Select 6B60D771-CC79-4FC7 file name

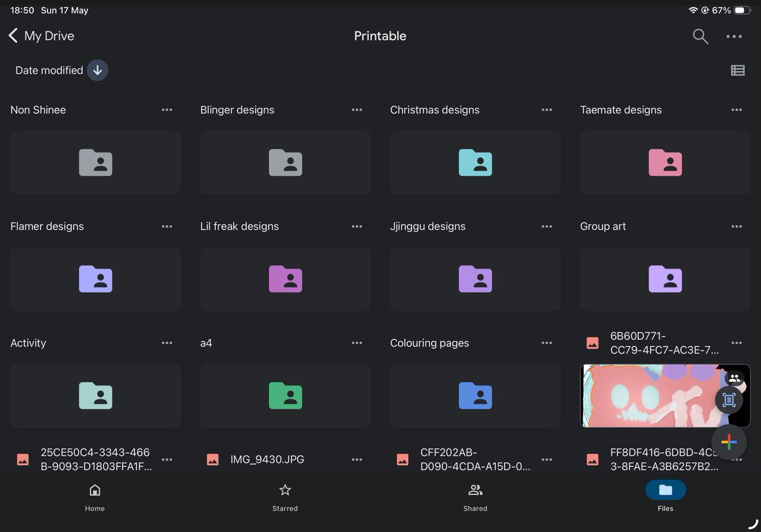tap(665, 343)
